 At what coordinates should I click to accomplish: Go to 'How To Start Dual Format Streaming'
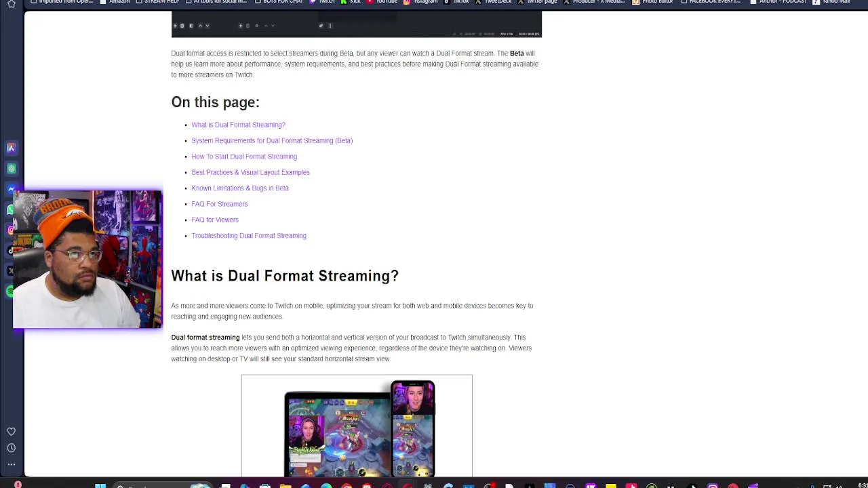pyautogui.click(x=244, y=157)
